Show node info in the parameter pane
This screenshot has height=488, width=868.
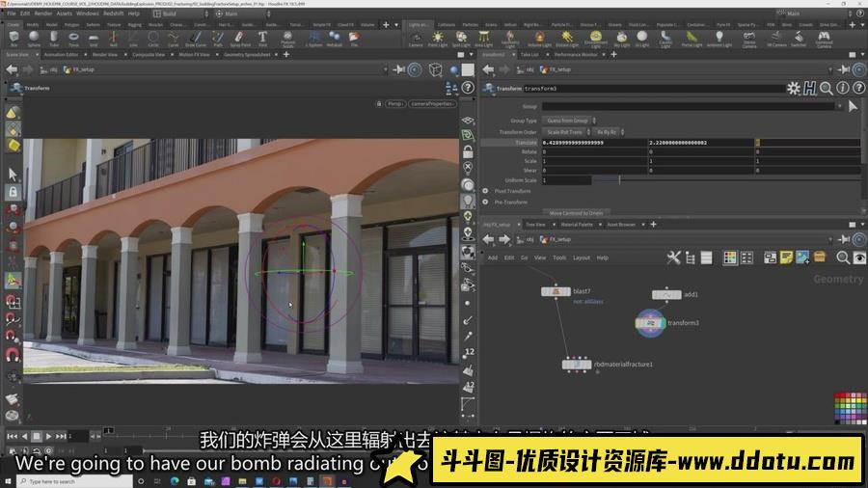coord(843,88)
